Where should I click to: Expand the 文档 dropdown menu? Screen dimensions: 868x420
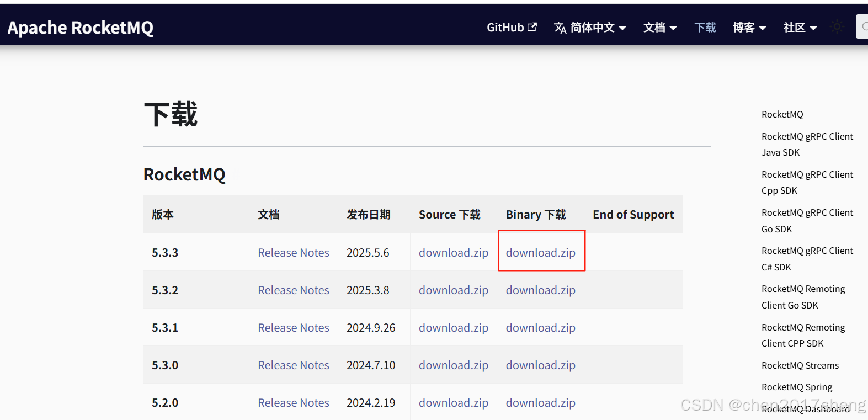coord(660,28)
